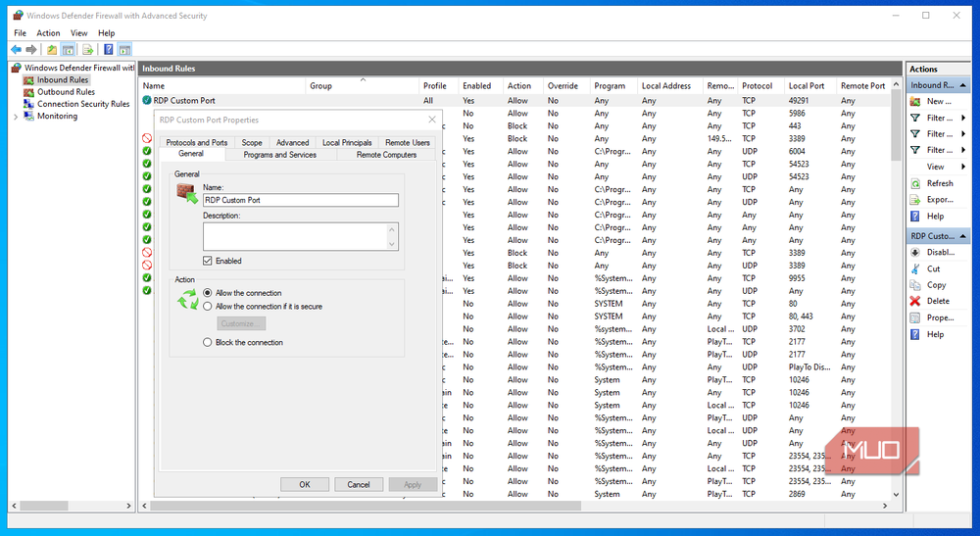
Task: Click the green check icon beside RDP Custom Port
Action: coord(147,100)
